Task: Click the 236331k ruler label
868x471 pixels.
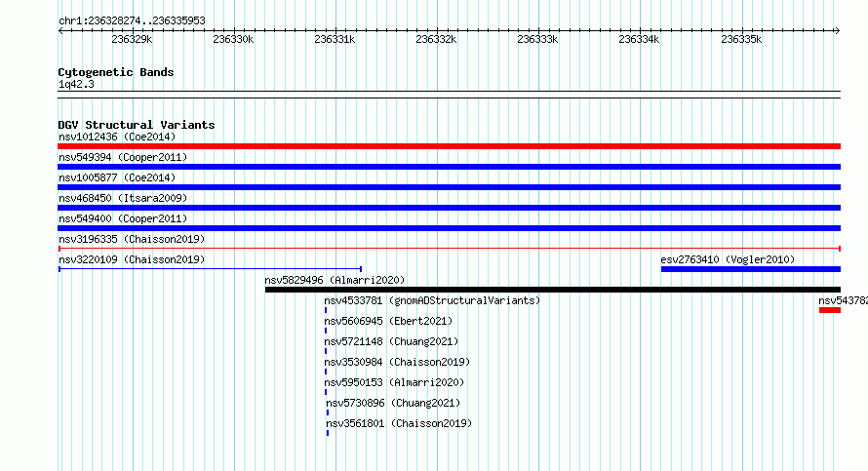Action: click(335, 39)
